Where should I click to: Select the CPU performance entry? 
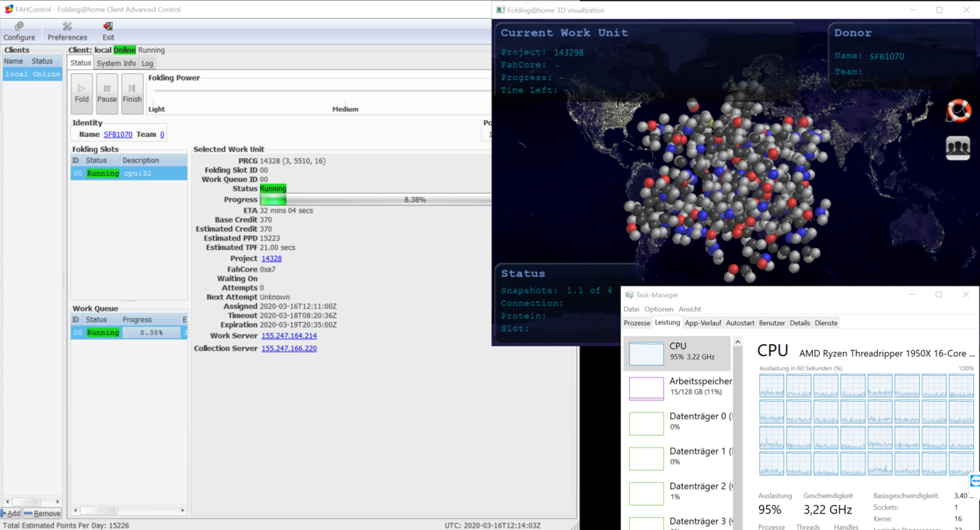pos(677,353)
